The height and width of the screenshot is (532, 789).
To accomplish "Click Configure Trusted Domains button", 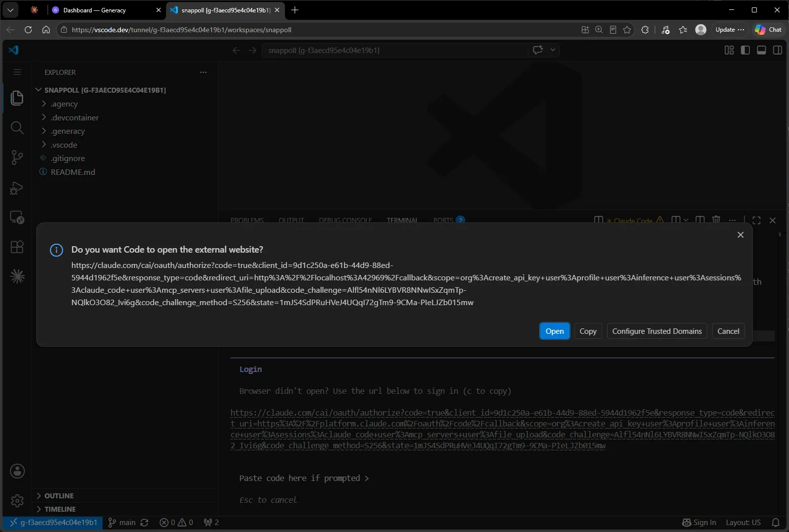I will [657, 331].
